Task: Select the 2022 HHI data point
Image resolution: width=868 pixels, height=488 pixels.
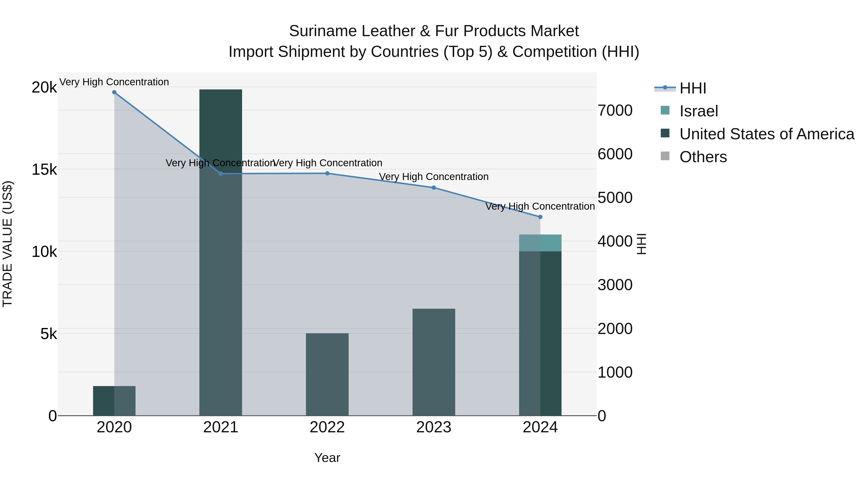Action: click(x=327, y=174)
